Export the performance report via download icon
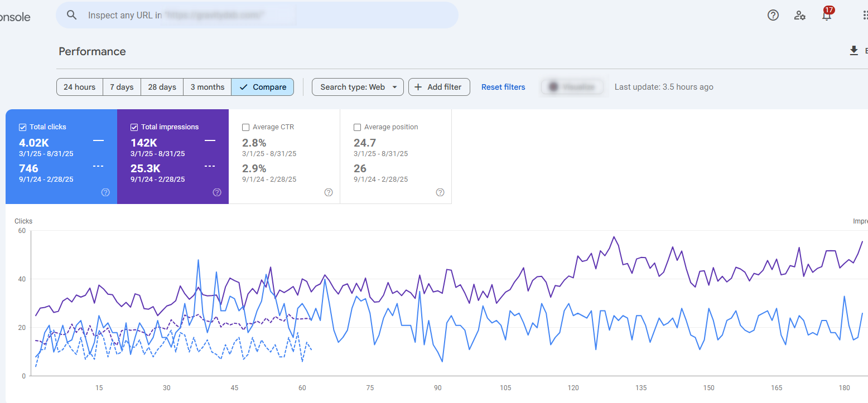Image resolution: width=868 pixels, height=403 pixels. pos(853,50)
